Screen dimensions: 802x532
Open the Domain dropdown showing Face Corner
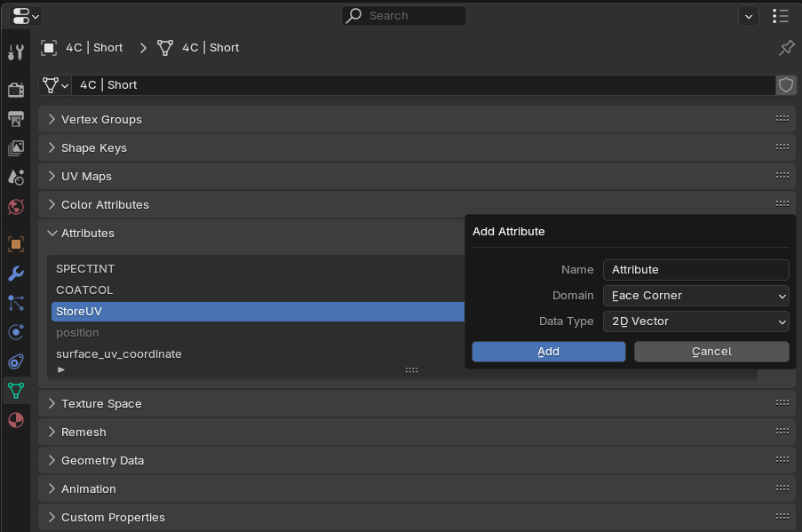pyautogui.click(x=695, y=296)
